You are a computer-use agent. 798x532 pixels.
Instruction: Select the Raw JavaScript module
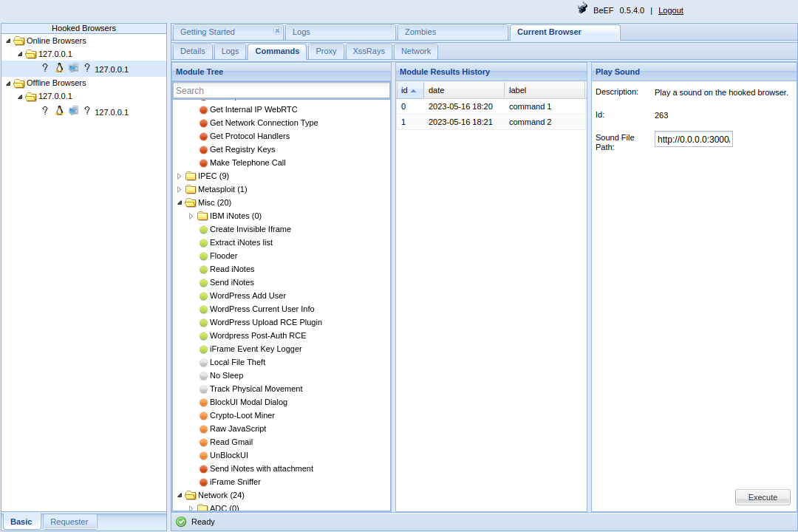(x=237, y=429)
